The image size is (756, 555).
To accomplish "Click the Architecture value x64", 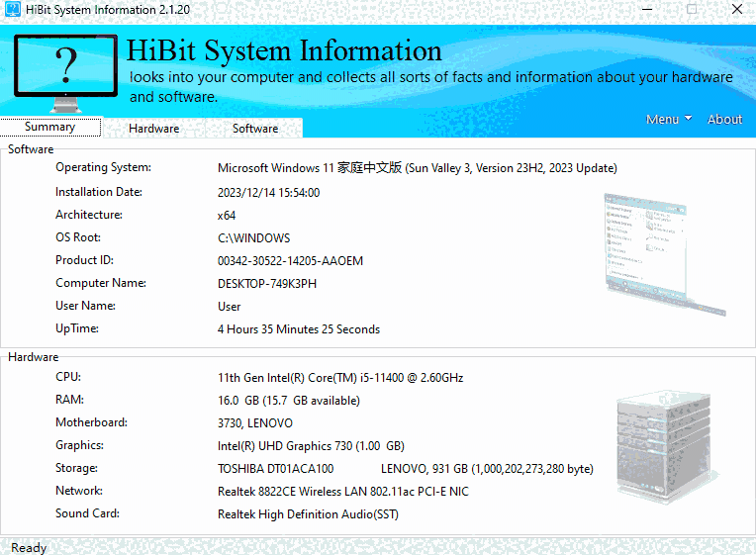I will (227, 216).
